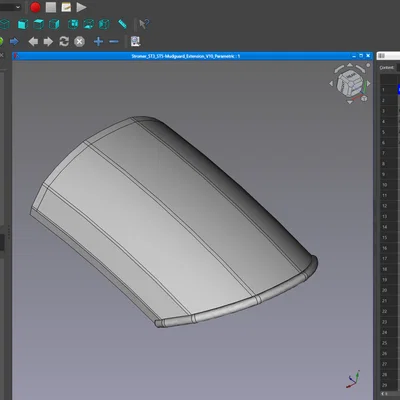
Task: Refresh the page with reload icon
Action: pos(64,42)
